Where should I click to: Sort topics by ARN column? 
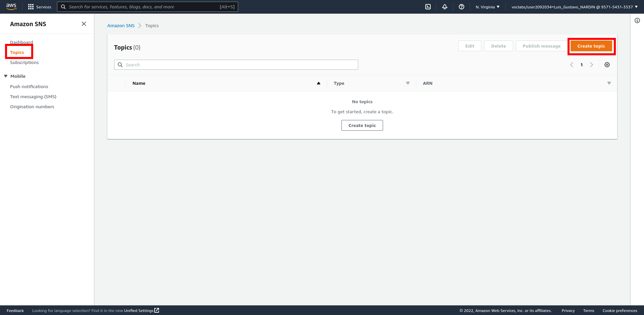[609, 83]
